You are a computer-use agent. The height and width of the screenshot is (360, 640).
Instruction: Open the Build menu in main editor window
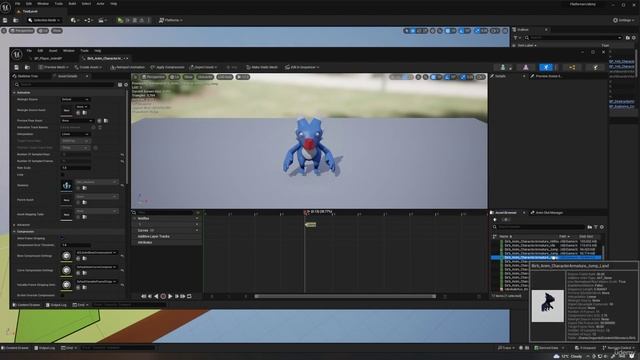click(x=72, y=4)
